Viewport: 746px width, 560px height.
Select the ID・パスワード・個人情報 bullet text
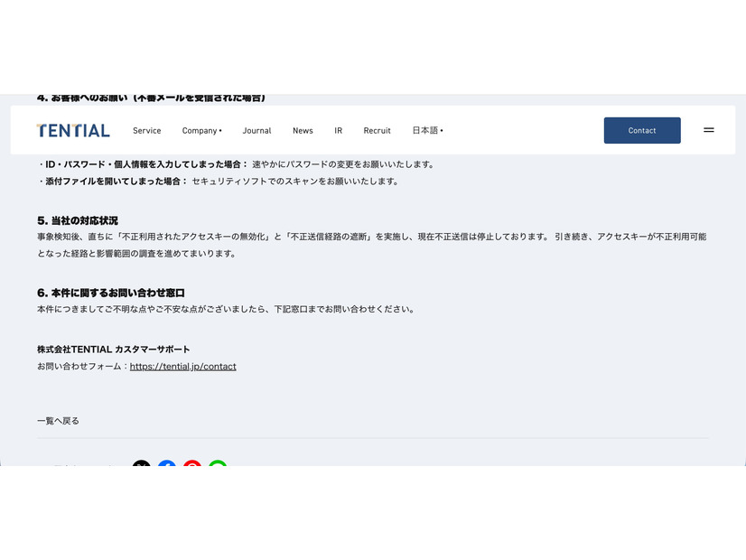(236, 164)
